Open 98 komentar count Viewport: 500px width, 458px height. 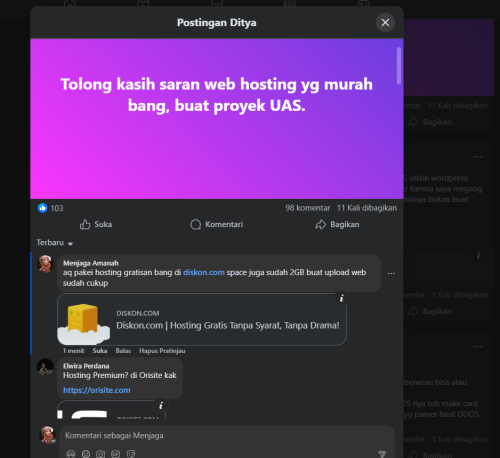307,208
